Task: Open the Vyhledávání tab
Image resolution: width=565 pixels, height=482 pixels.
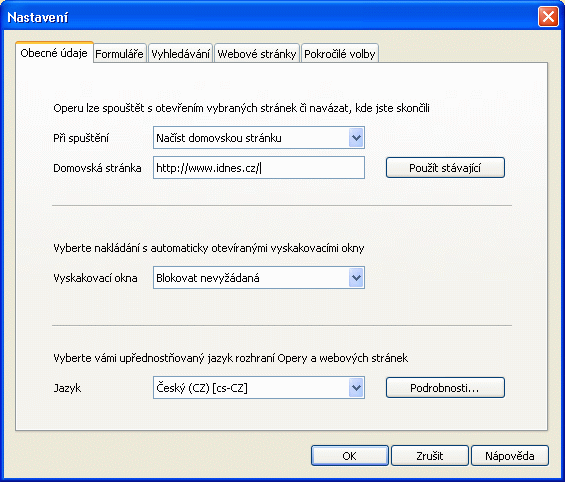Action: point(180,54)
